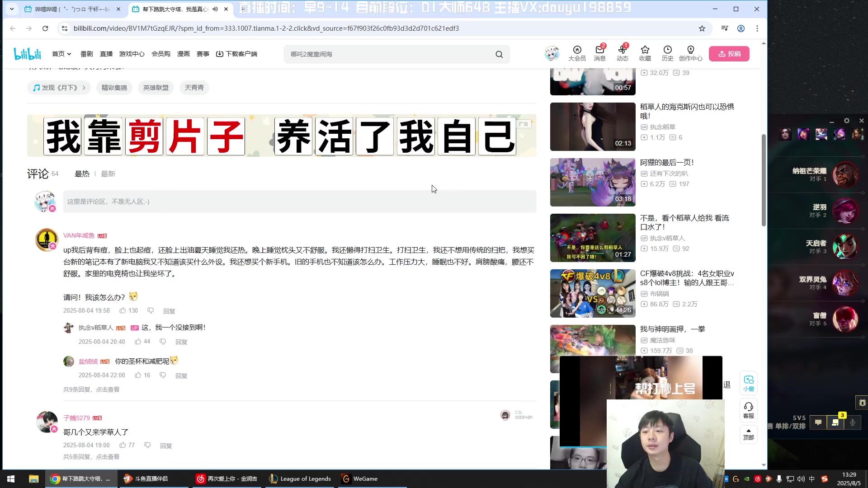
Task: Click taskbar volume icon
Action: (801, 479)
